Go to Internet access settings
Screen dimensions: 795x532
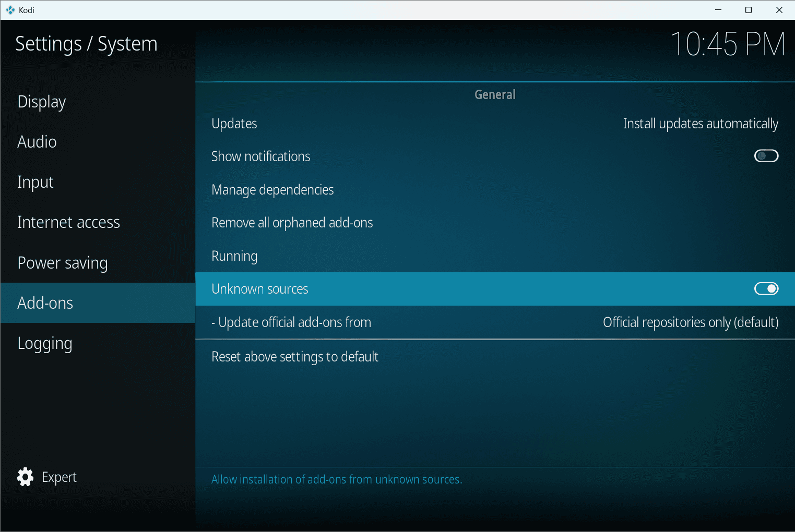tap(98, 222)
